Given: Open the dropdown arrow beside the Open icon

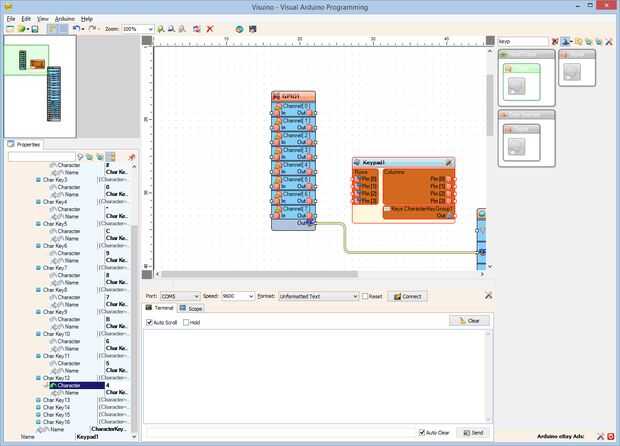Looking at the screenshot, I should coord(28,29).
